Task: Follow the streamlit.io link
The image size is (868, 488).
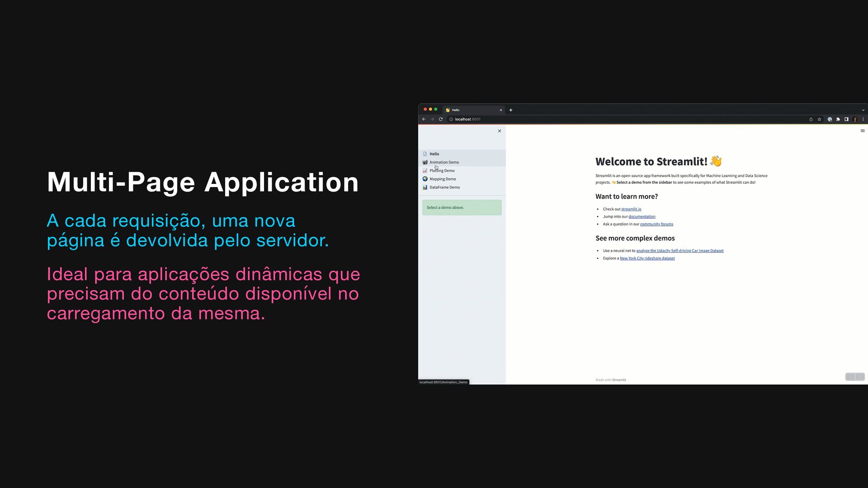Action: point(631,209)
